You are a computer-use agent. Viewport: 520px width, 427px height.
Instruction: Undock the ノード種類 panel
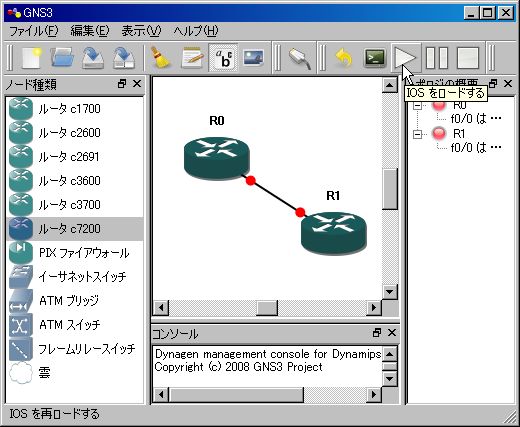click(122, 84)
